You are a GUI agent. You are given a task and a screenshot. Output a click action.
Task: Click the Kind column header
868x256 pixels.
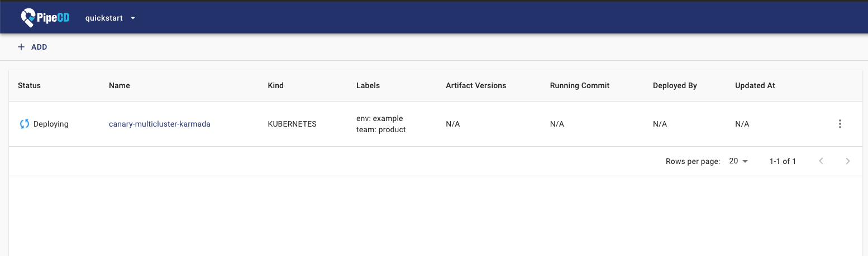pyautogui.click(x=276, y=85)
